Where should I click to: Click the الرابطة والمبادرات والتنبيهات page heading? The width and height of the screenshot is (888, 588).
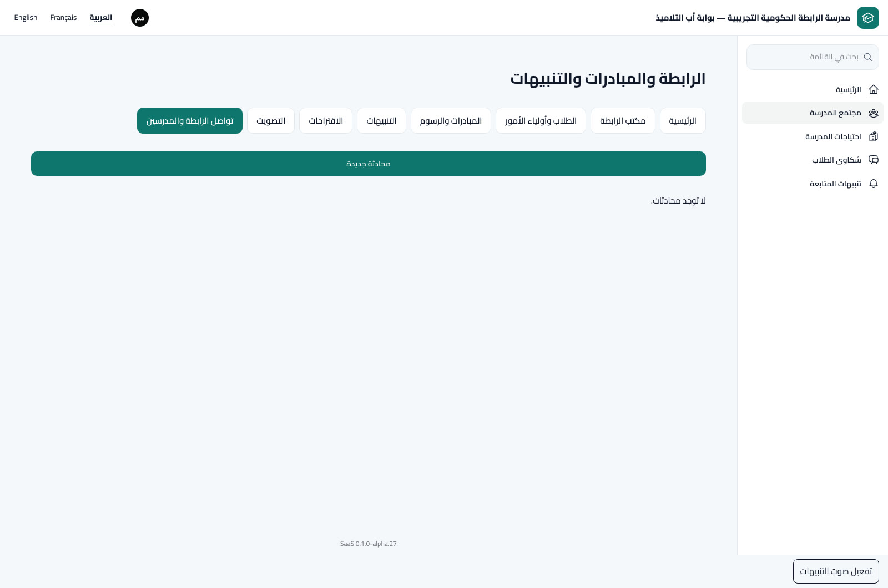608,79
